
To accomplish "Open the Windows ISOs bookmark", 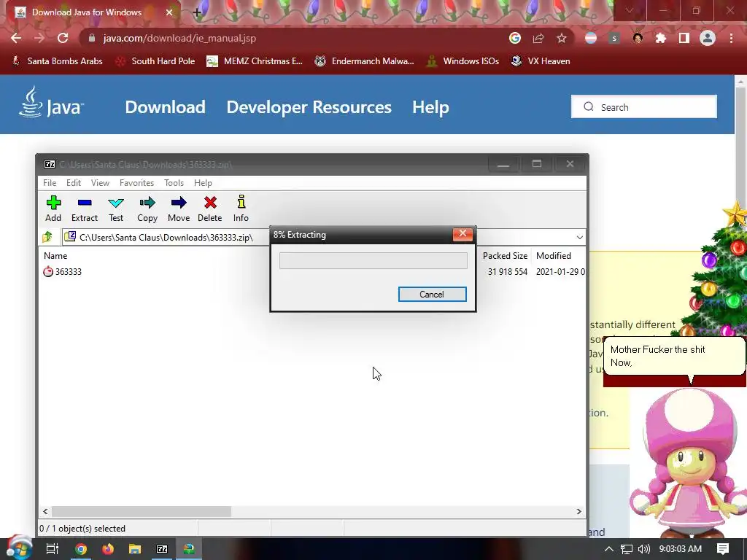I will (463, 61).
